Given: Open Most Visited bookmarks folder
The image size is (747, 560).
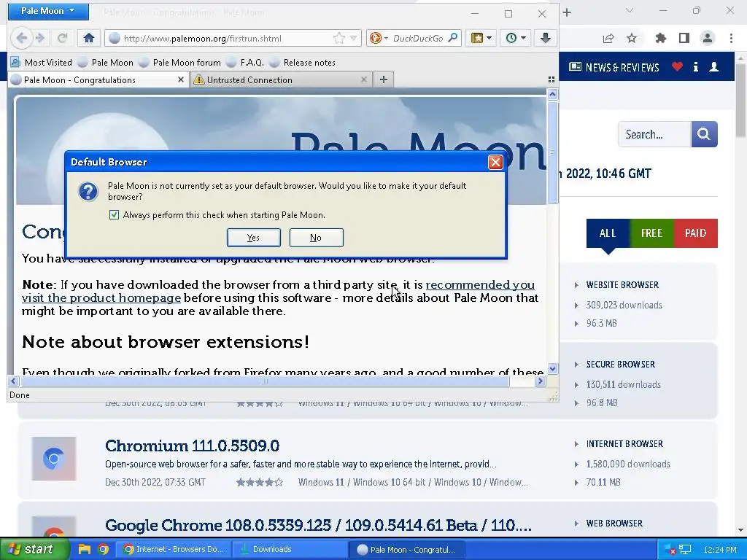Looking at the screenshot, I should (42, 63).
